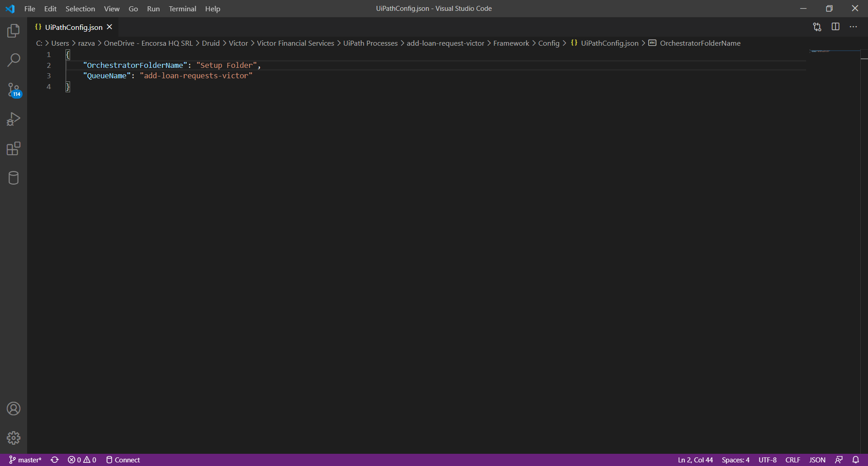This screenshot has height=466, width=868.
Task: Expand the C: drive breadcrumb
Action: click(39, 43)
